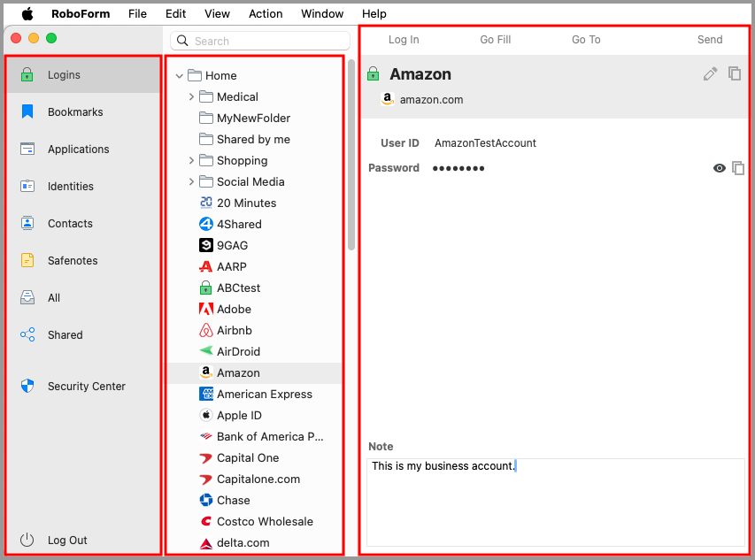The image size is (755, 560).
Task: Click the pencil edit icon for Amazon
Action: tap(710, 74)
